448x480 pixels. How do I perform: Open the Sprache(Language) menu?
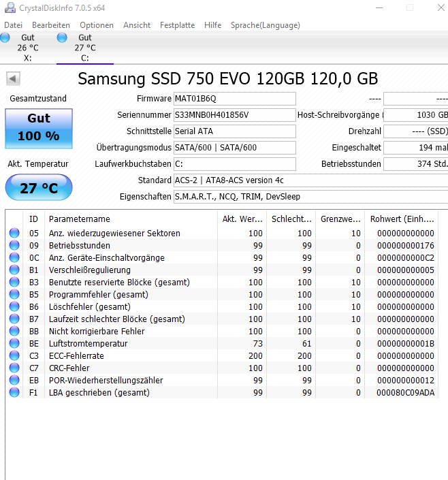(265, 25)
